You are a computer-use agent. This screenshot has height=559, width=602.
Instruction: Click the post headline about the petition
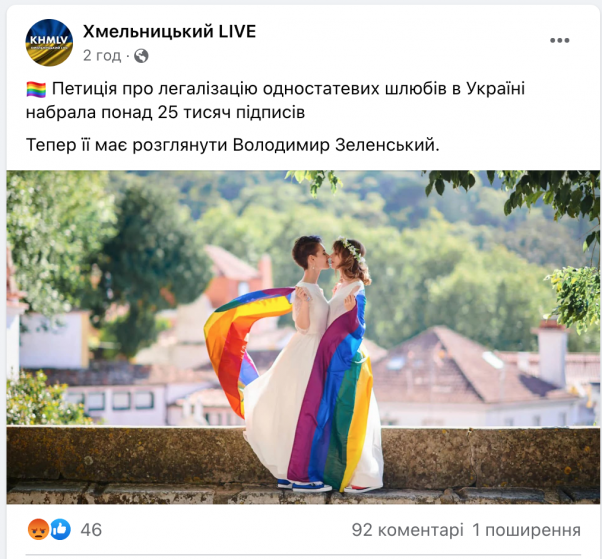[275, 101]
